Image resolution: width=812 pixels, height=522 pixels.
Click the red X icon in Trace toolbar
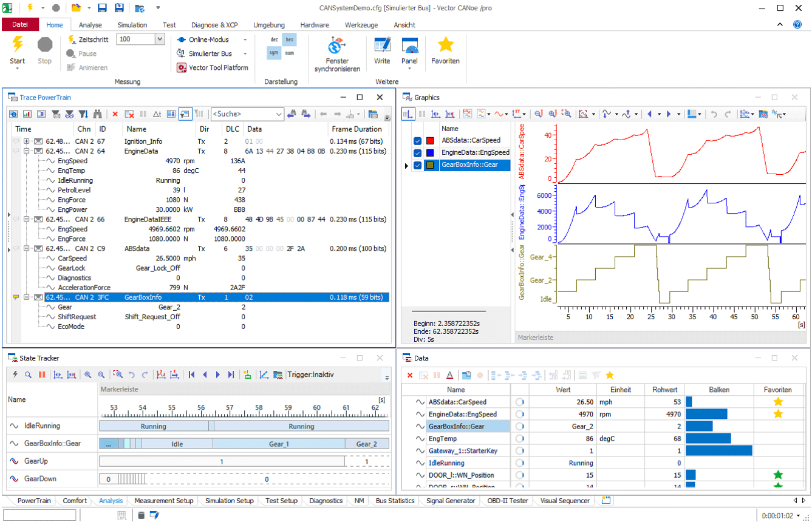(115, 114)
